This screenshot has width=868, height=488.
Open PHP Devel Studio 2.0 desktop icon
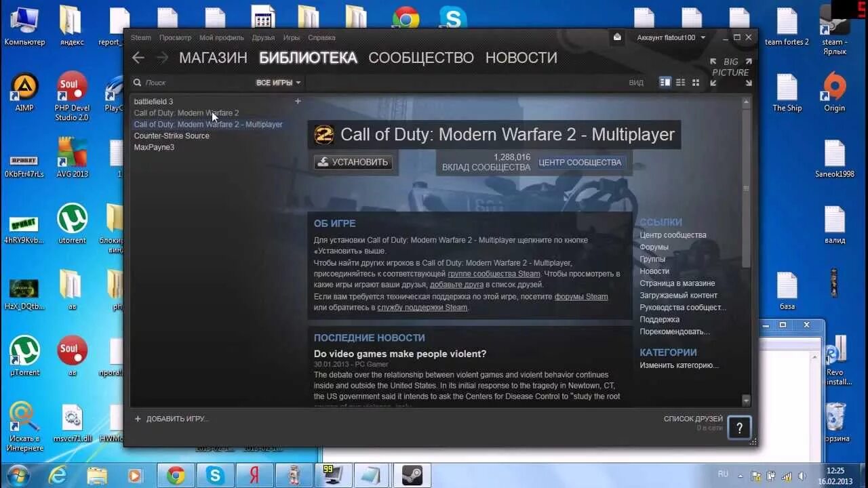72,96
